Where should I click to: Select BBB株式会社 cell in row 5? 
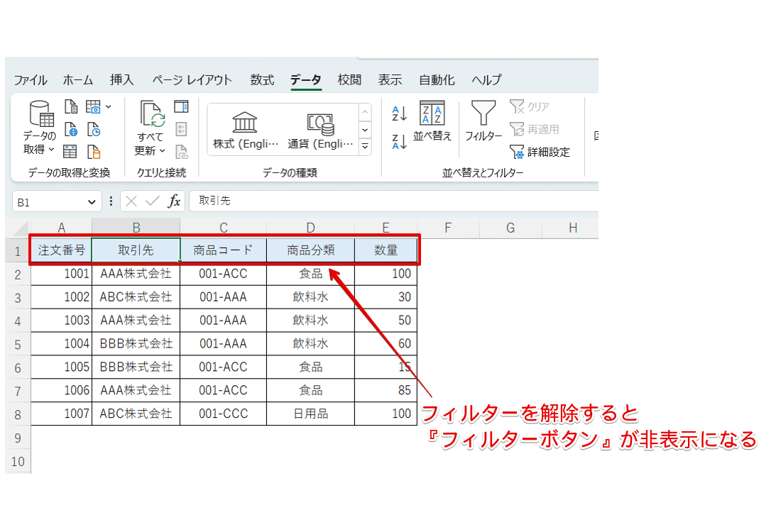click(136, 344)
